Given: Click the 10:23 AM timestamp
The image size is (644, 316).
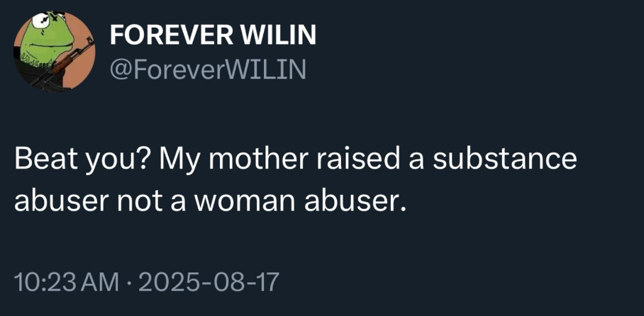Looking at the screenshot, I should click(66, 283).
